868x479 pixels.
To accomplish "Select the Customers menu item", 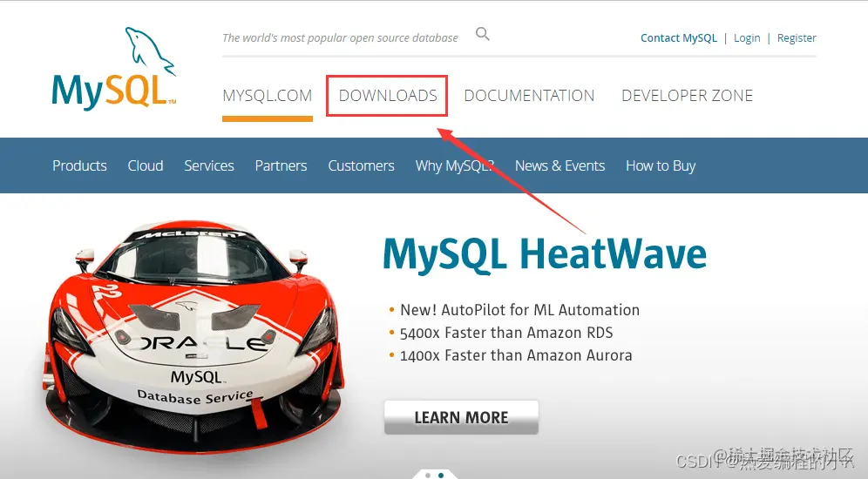I will [x=362, y=166].
